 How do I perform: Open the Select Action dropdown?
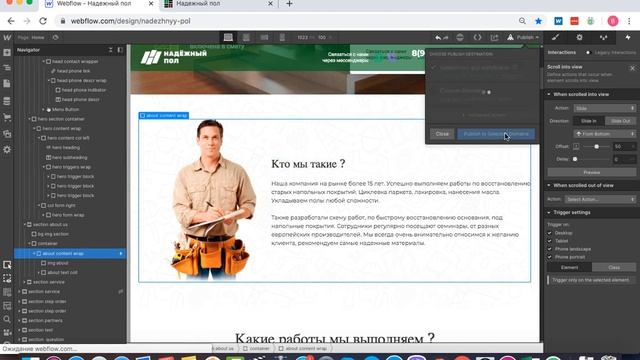click(x=600, y=199)
